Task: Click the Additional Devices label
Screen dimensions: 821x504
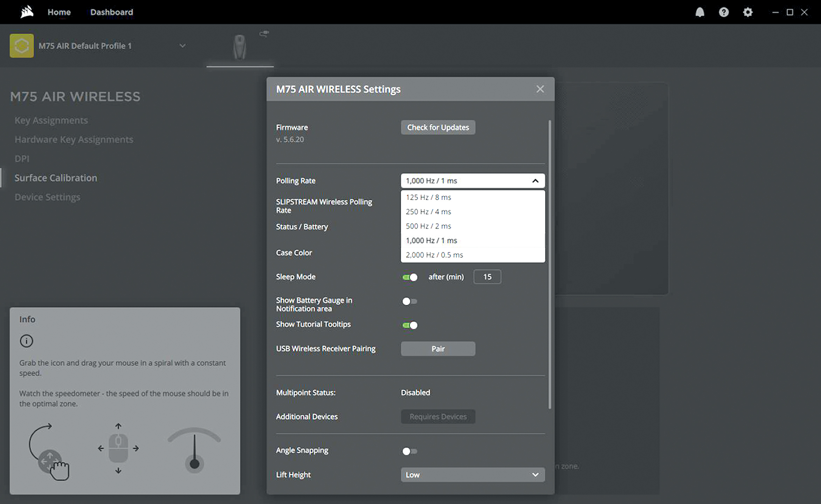Action: click(x=307, y=416)
